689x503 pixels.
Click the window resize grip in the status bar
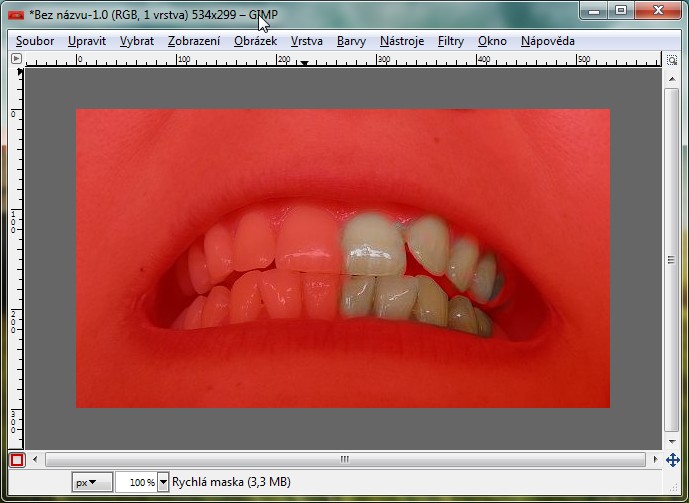(x=673, y=487)
